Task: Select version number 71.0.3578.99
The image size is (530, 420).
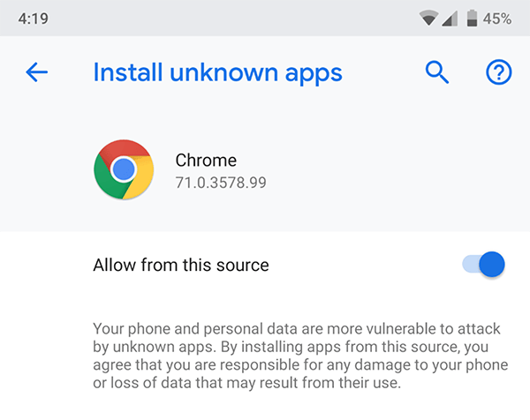Action: [x=221, y=183]
